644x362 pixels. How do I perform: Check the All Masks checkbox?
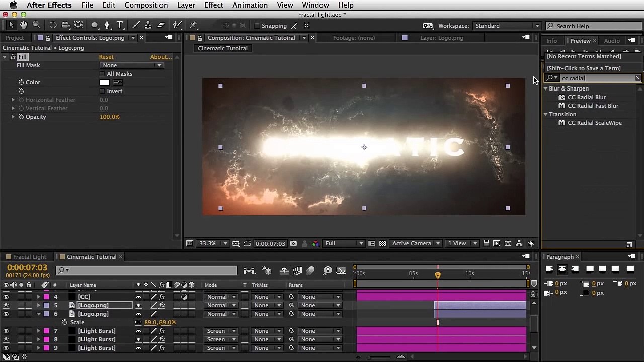102,74
